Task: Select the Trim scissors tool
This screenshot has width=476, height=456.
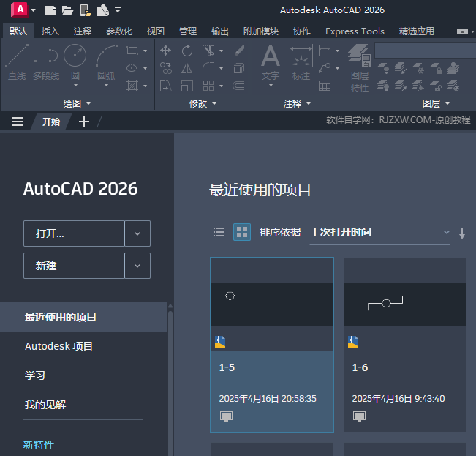Action: click(x=208, y=51)
